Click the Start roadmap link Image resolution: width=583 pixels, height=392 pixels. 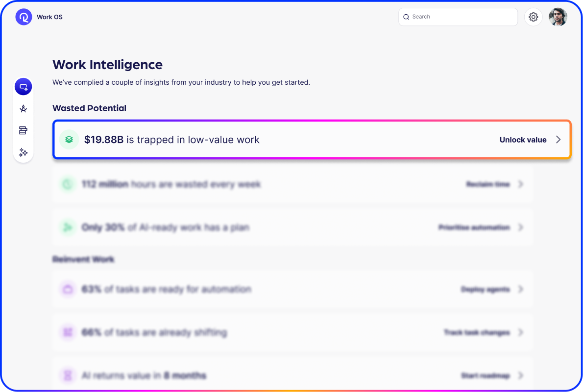pos(486,375)
